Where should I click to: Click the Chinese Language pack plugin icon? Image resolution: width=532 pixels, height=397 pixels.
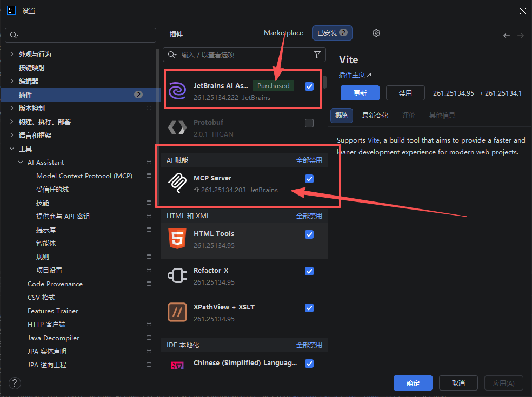[x=177, y=365]
